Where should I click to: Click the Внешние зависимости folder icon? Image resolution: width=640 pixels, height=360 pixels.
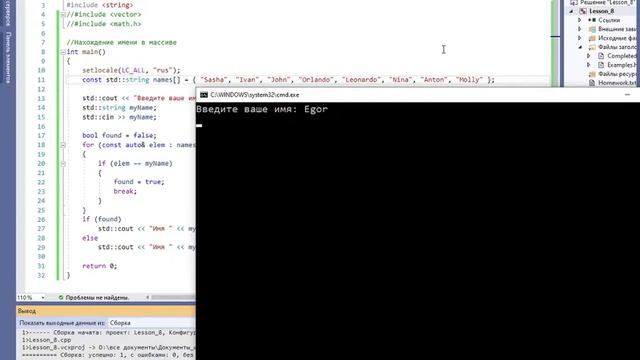[x=592, y=29]
